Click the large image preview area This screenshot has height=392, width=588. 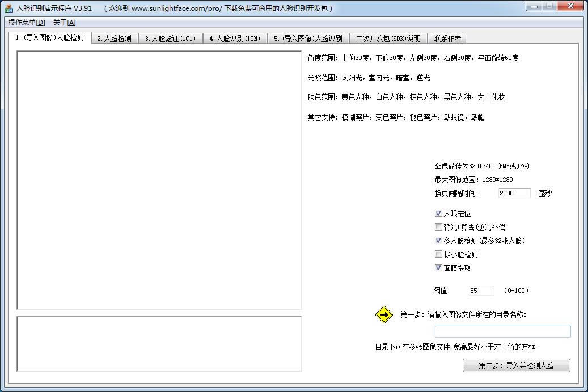click(159, 180)
